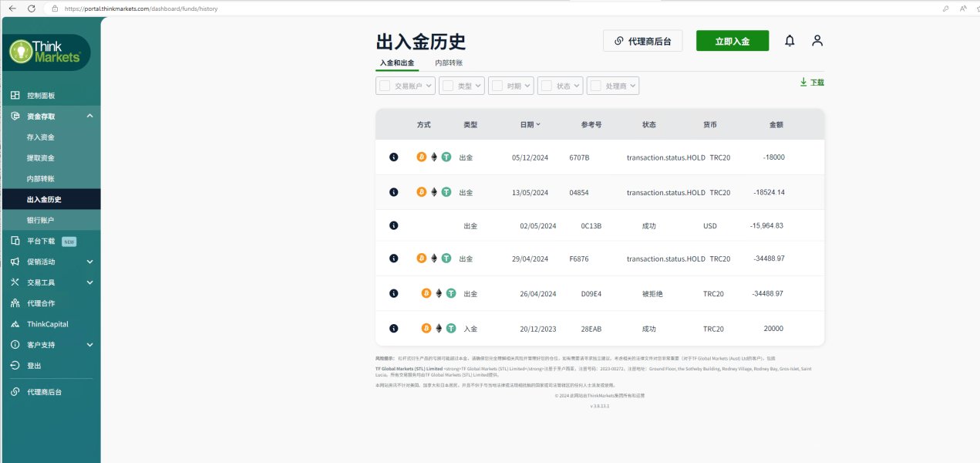Click the download arrow icon
Image resolution: width=980 pixels, height=463 pixels.
(803, 82)
